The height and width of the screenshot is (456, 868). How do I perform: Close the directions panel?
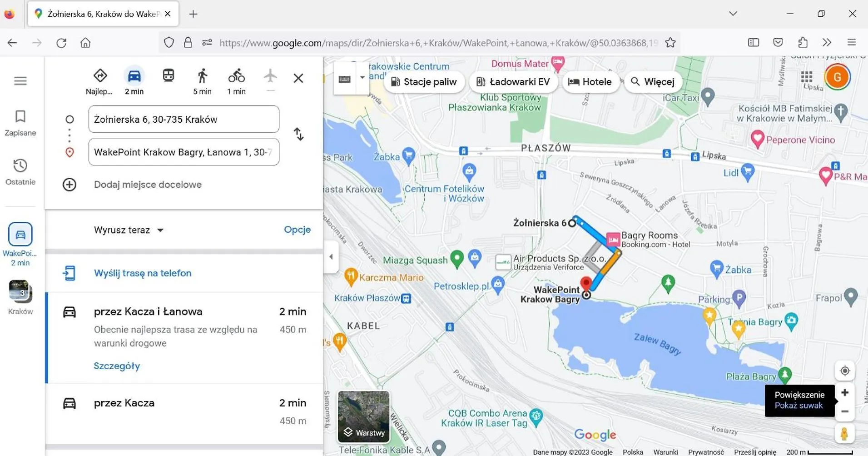(298, 78)
